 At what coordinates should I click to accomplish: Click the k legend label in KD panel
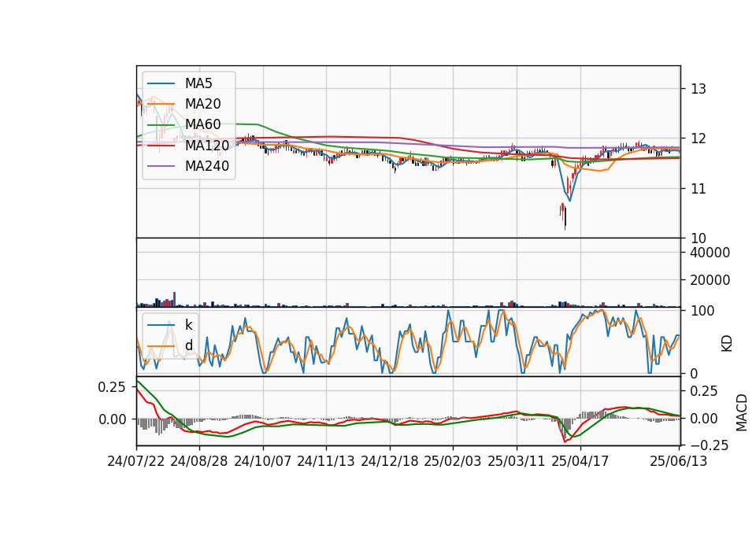(x=188, y=325)
